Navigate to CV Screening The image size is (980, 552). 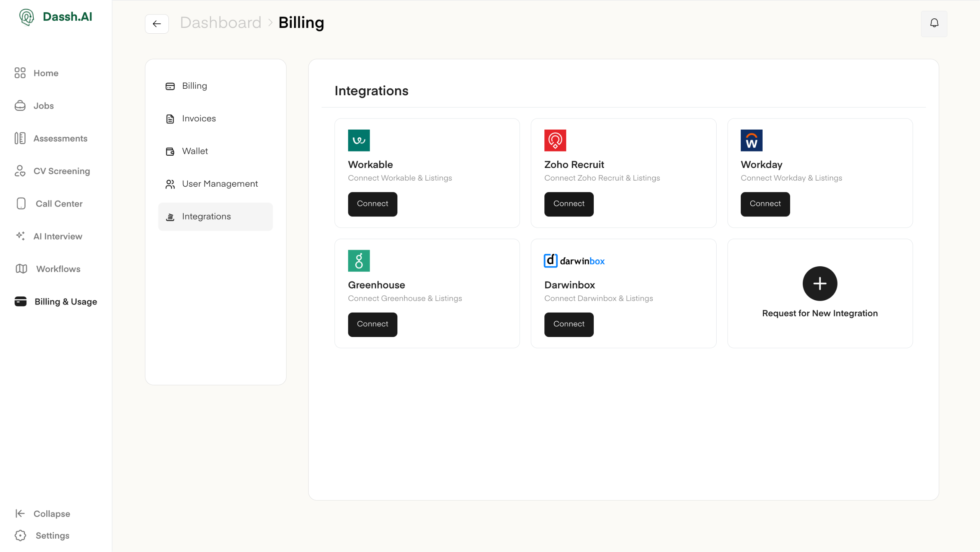(x=61, y=171)
